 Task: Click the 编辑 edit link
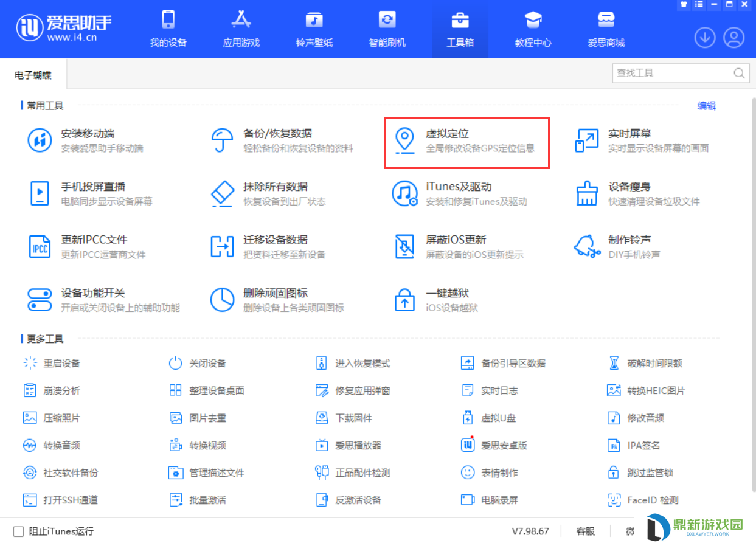point(706,106)
